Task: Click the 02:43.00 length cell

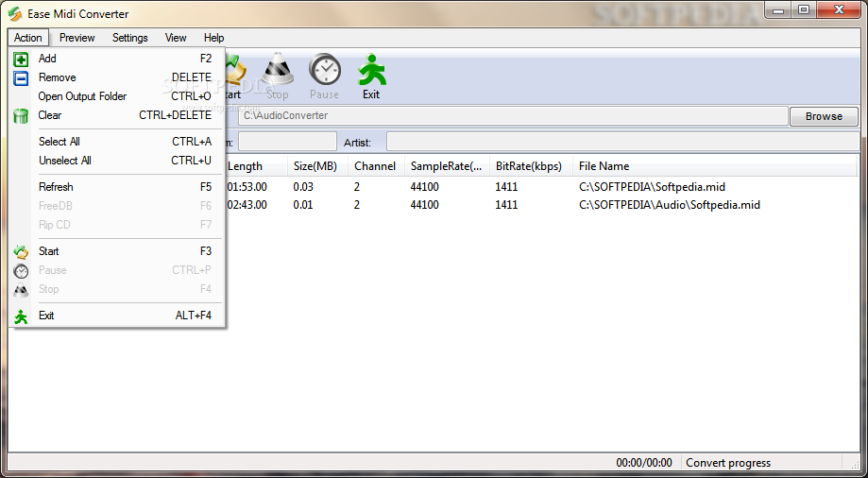Action: pos(247,205)
